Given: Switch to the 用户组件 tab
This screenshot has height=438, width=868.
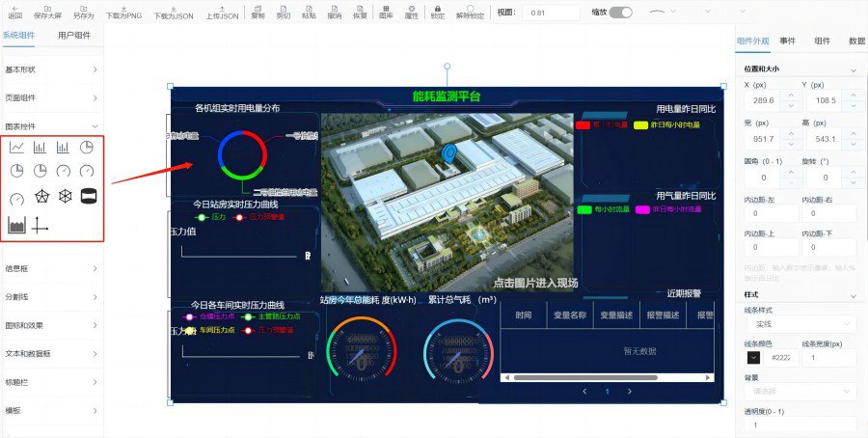Looking at the screenshot, I should 74,36.
